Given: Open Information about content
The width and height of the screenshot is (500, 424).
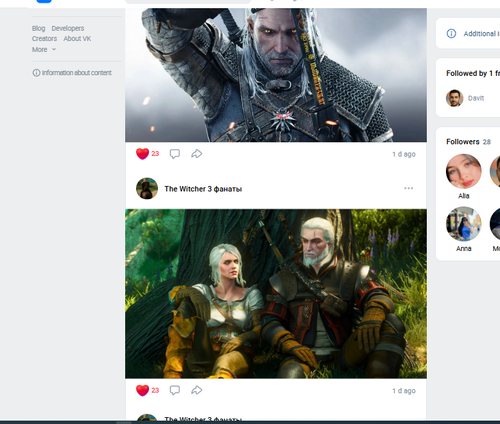Looking at the screenshot, I should [76, 73].
